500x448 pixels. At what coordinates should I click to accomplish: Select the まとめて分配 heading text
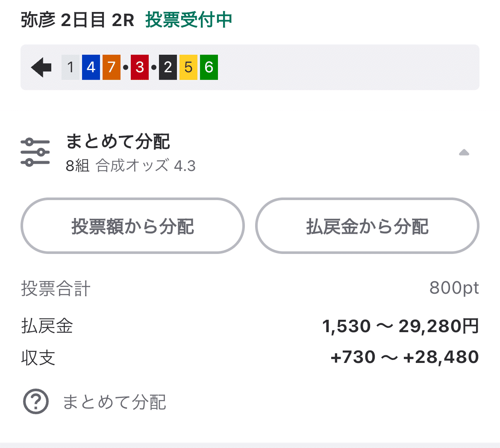[118, 143]
